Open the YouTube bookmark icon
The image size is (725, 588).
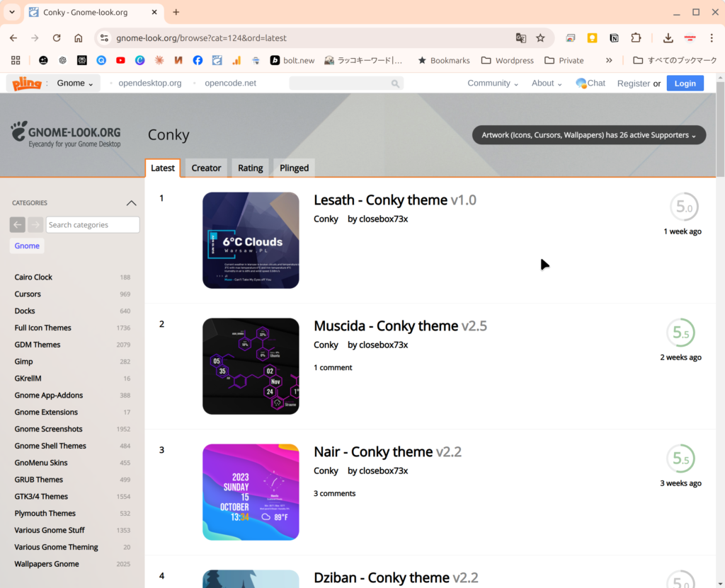(121, 61)
